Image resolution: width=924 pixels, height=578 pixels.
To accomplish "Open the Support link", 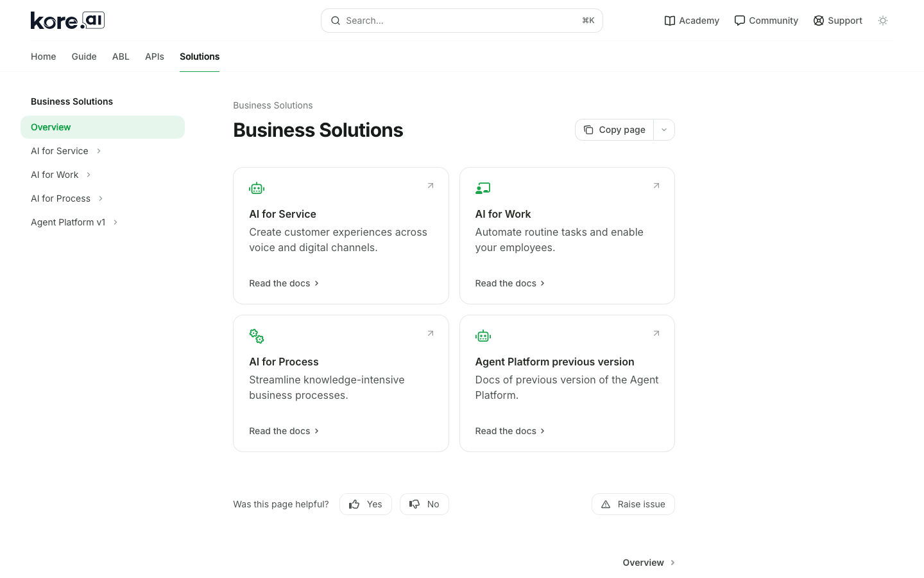I will (x=838, y=21).
